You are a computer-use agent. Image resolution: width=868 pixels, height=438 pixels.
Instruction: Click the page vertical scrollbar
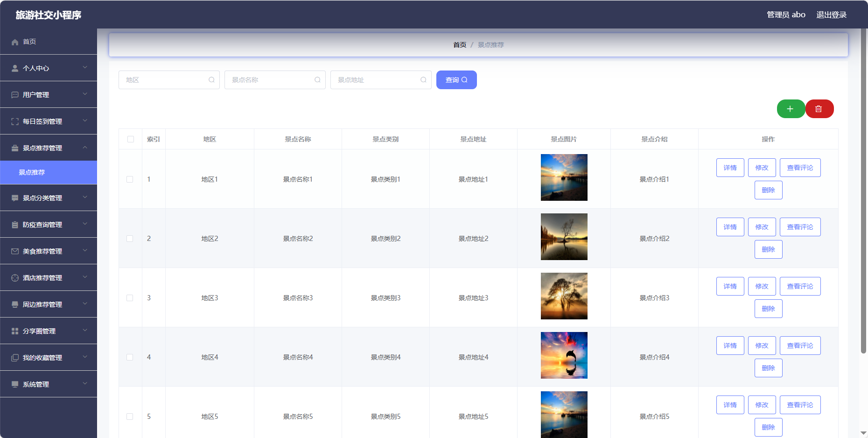864,191
